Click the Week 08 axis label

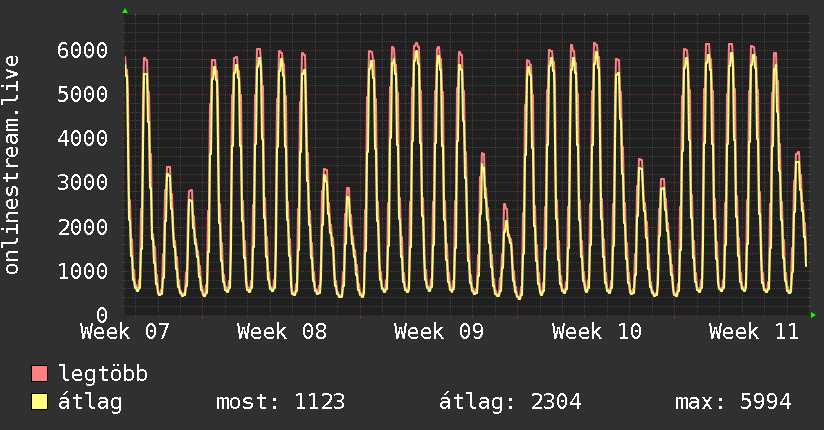click(x=282, y=331)
